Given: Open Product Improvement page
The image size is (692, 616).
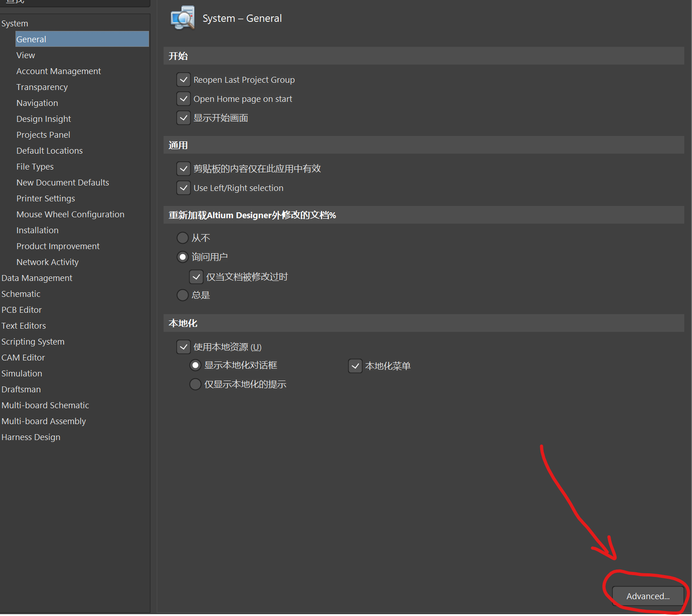Looking at the screenshot, I should pyautogui.click(x=58, y=246).
